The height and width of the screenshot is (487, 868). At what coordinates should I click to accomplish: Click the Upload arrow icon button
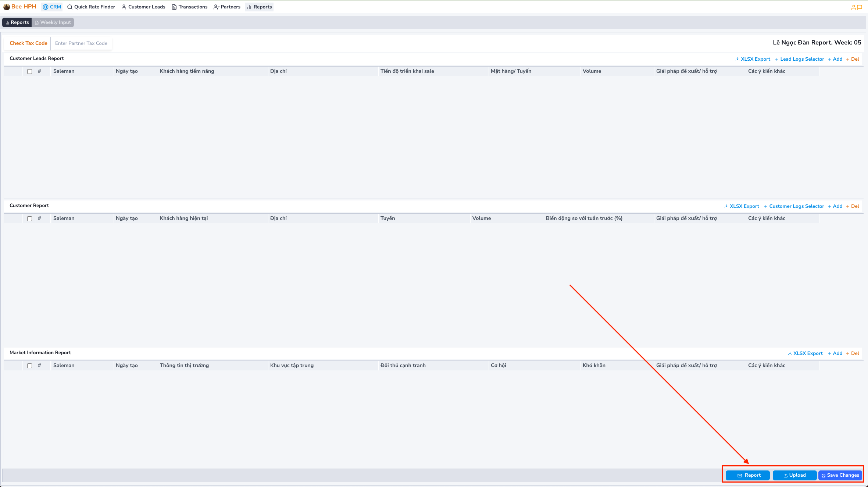coord(785,475)
